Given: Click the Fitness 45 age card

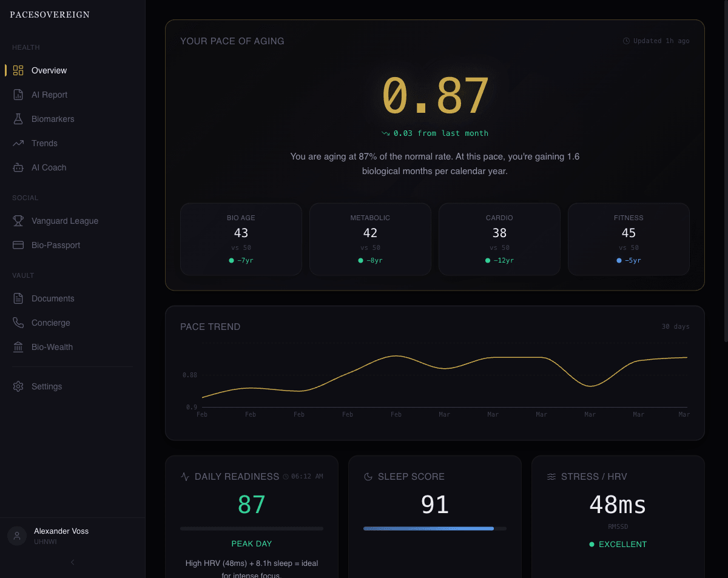Looking at the screenshot, I should coord(629,239).
